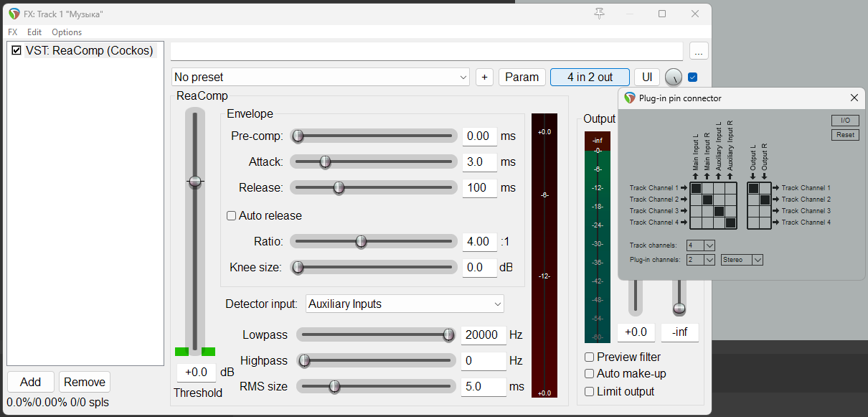The height and width of the screenshot is (417, 868).
Task: Click the Dry -inf value field
Action: (x=679, y=332)
